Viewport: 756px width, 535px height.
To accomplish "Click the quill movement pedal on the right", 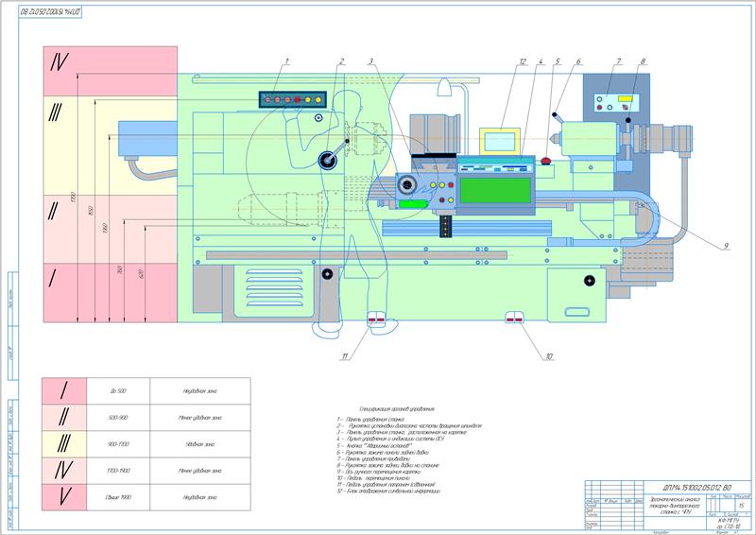I will point(514,318).
